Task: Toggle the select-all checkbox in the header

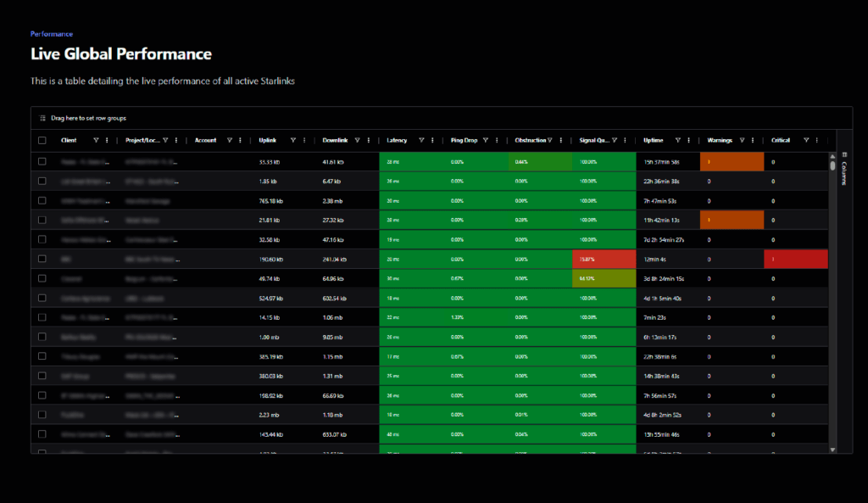Action: [x=42, y=140]
